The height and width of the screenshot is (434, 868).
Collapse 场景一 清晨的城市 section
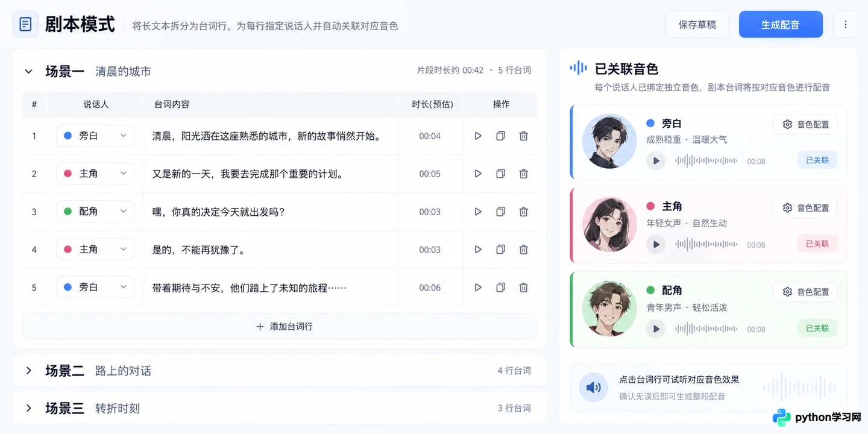[28, 71]
